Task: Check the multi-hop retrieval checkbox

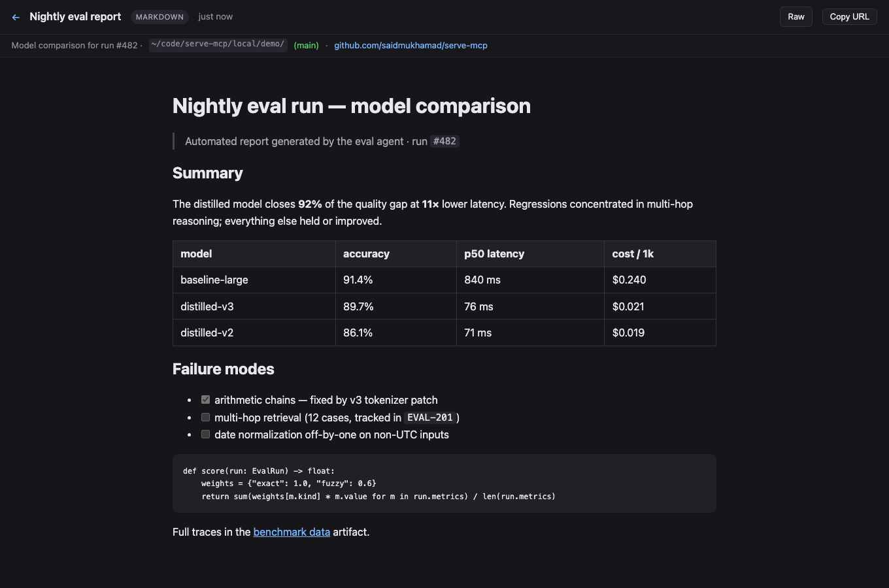Action: (x=205, y=417)
